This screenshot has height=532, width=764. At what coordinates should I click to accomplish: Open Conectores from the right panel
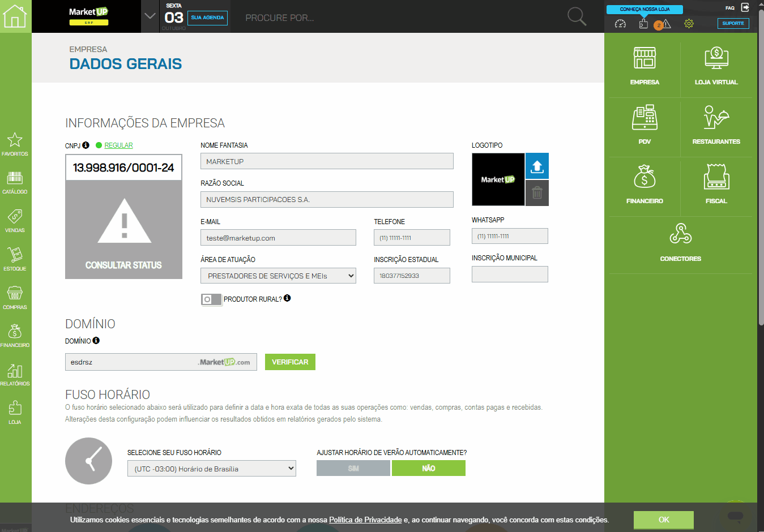pyautogui.click(x=680, y=242)
